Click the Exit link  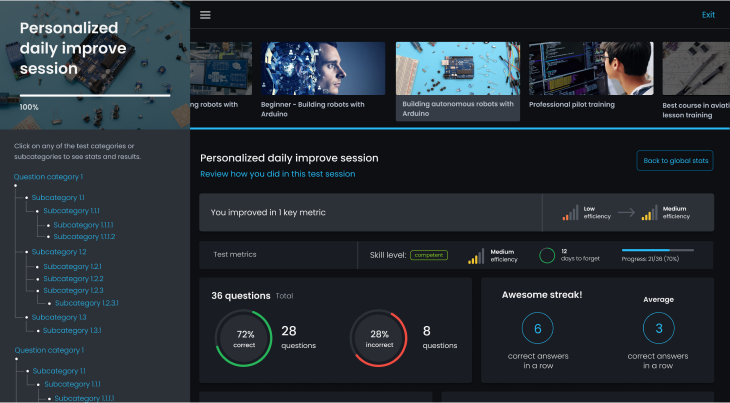pos(708,15)
